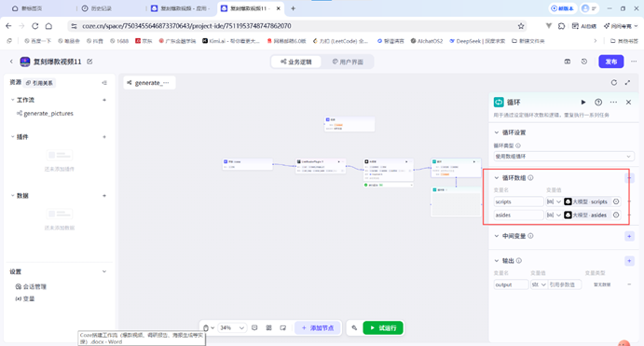Click the 引用关系 reference button
644x346 pixels.
click(x=39, y=83)
